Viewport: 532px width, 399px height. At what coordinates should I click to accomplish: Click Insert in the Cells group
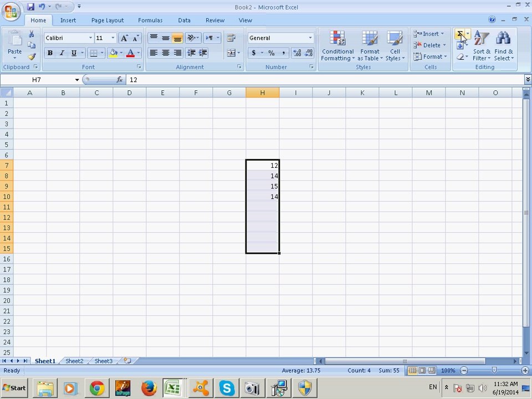coord(429,34)
